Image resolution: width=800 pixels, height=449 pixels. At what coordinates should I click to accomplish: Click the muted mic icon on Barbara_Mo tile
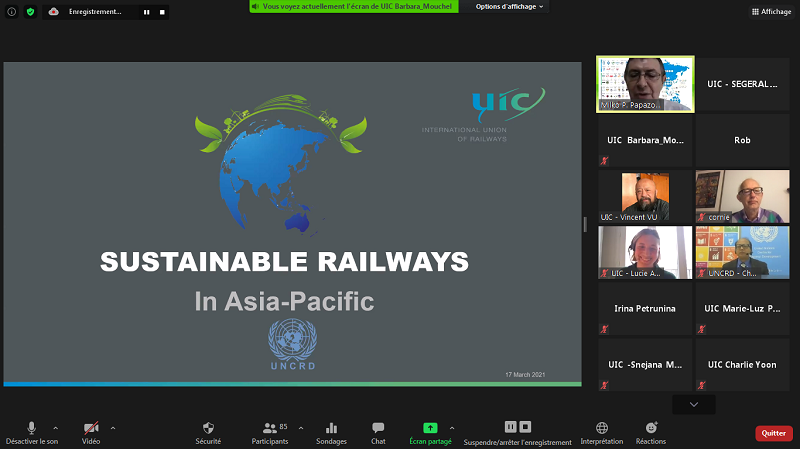pyautogui.click(x=604, y=161)
